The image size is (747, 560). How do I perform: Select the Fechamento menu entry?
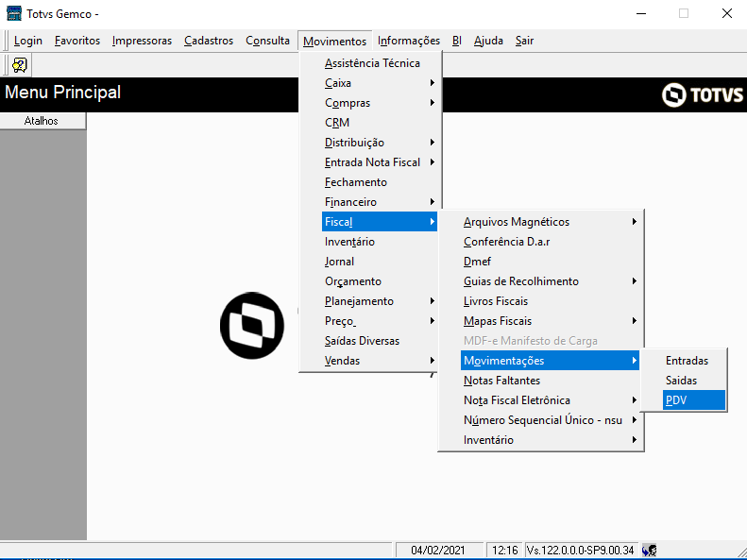380,182
